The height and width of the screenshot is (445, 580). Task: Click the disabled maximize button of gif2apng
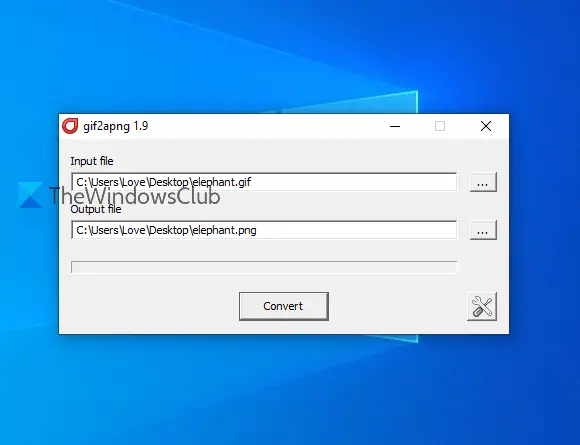440,126
